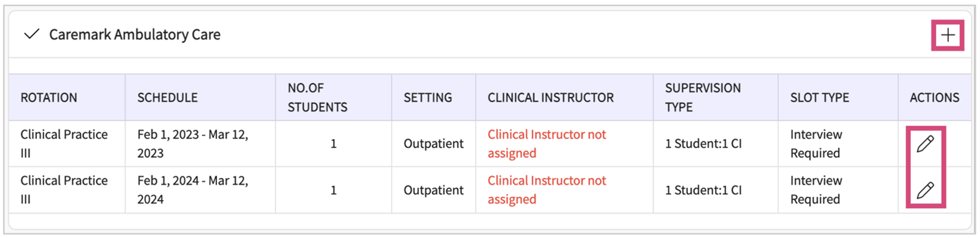The height and width of the screenshot is (238, 980).
Task: Click second row's 1 Student:1 CI cell
Action: (x=703, y=190)
